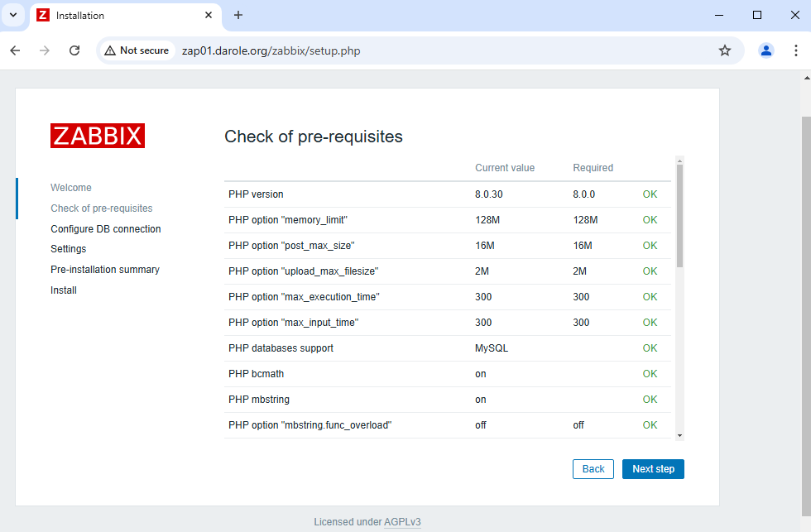This screenshot has width=811, height=532.
Task: Click the PHP option "memory_limit" label
Action: pos(288,220)
